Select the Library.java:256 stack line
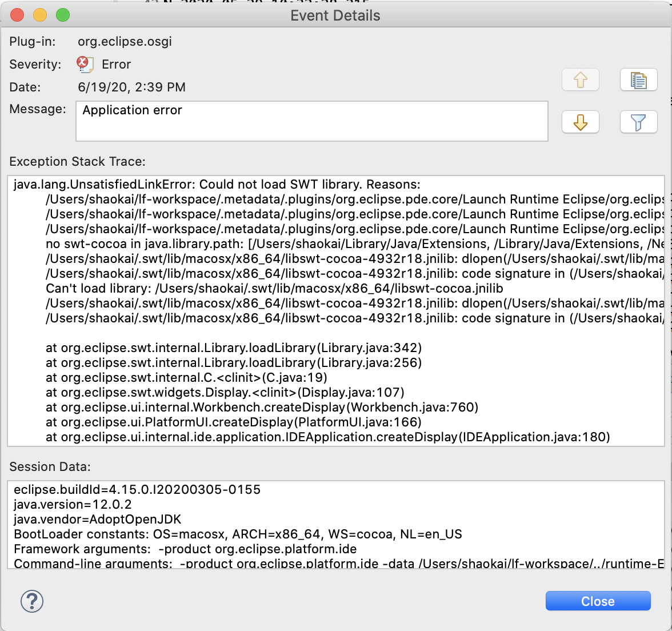The width and height of the screenshot is (672, 631). [234, 362]
